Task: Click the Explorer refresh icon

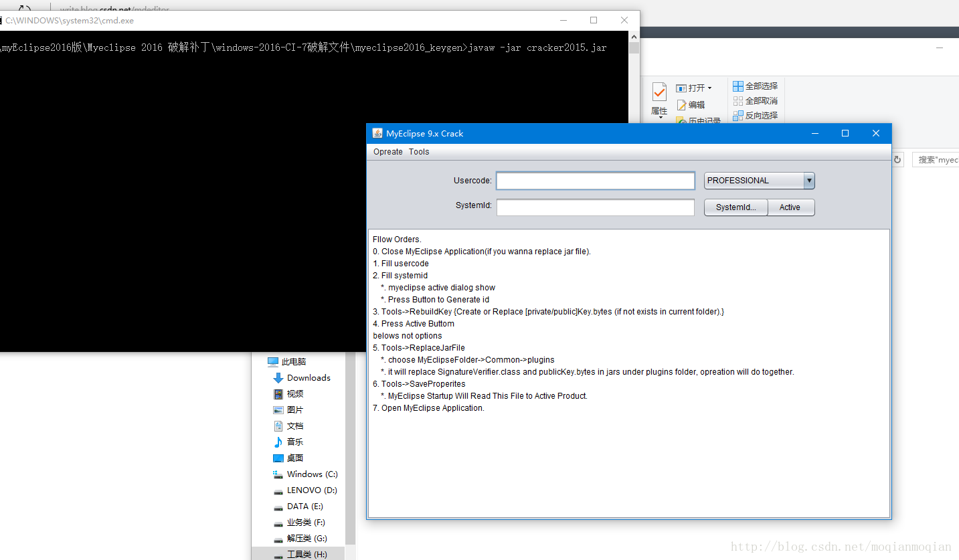Action: tap(897, 159)
